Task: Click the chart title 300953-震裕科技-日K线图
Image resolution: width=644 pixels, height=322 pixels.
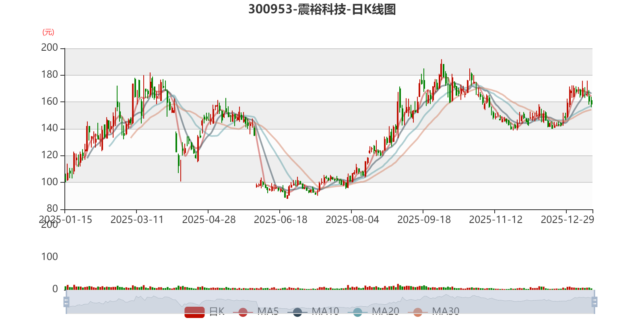Action: [322, 9]
